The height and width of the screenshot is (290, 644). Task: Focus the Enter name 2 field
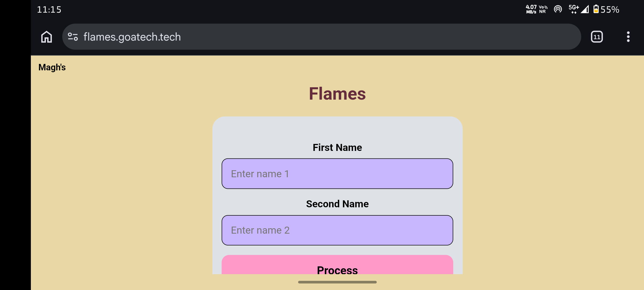coord(337,230)
